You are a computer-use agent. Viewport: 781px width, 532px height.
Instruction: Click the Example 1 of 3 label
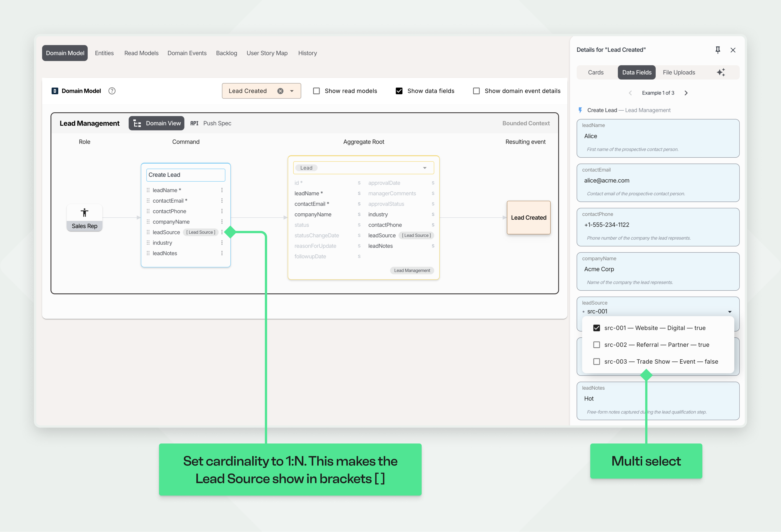click(658, 93)
